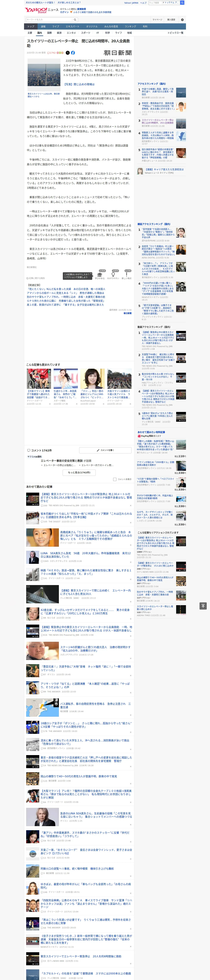This screenshot has height=980, width=210.
Task: Click the header search magnifier button
Action: tap(182, 3)
